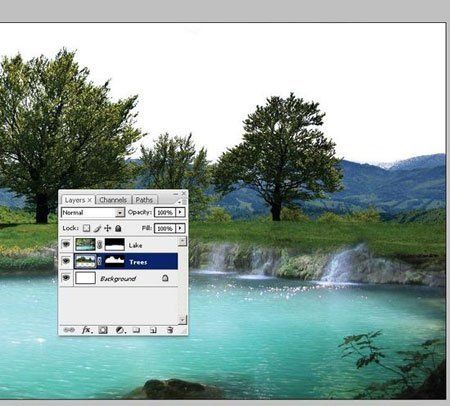Switch to the Channels tab

pyautogui.click(x=113, y=200)
